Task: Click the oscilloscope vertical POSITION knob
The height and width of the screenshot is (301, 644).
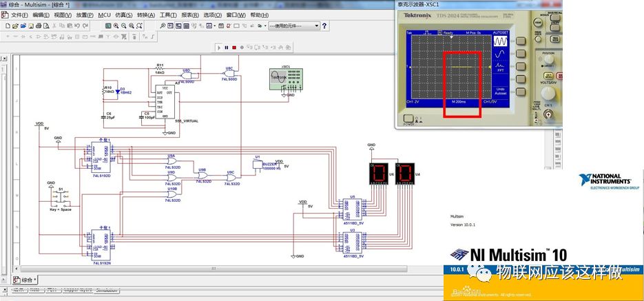Action: [549, 59]
